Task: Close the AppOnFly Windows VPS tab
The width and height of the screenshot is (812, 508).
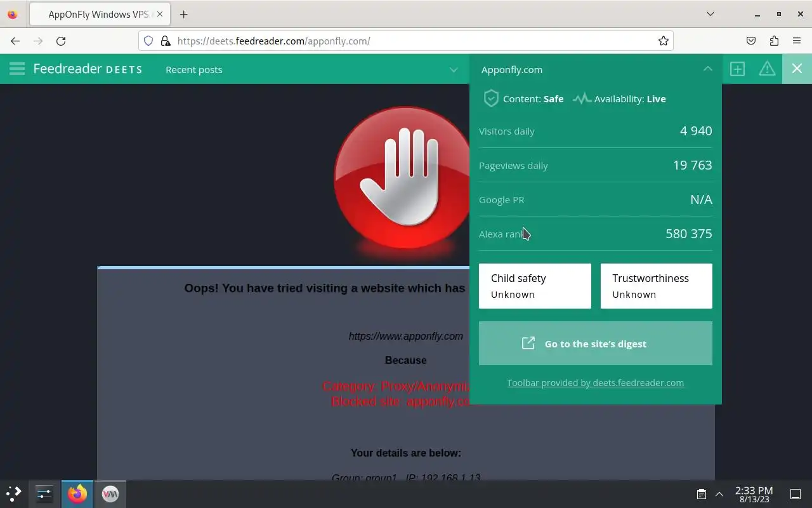Action: pyautogui.click(x=160, y=14)
